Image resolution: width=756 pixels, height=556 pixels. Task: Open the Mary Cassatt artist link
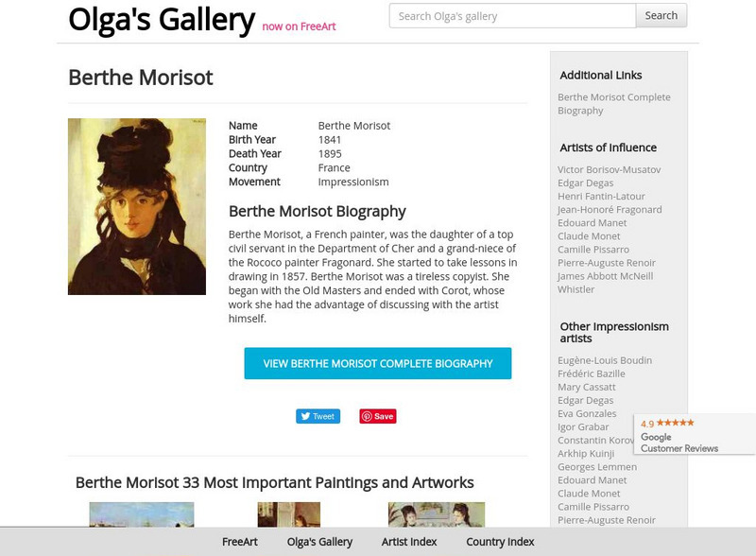[x=587, y=387]
